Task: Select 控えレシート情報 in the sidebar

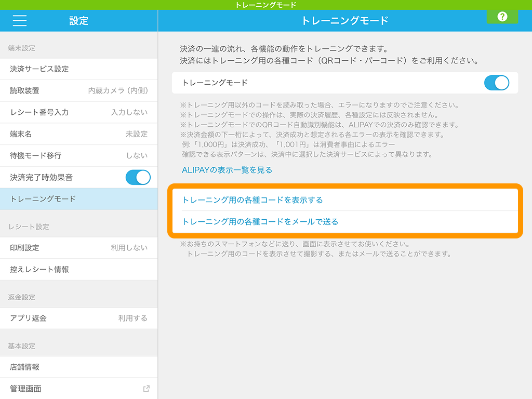Action: click(78, 270)
